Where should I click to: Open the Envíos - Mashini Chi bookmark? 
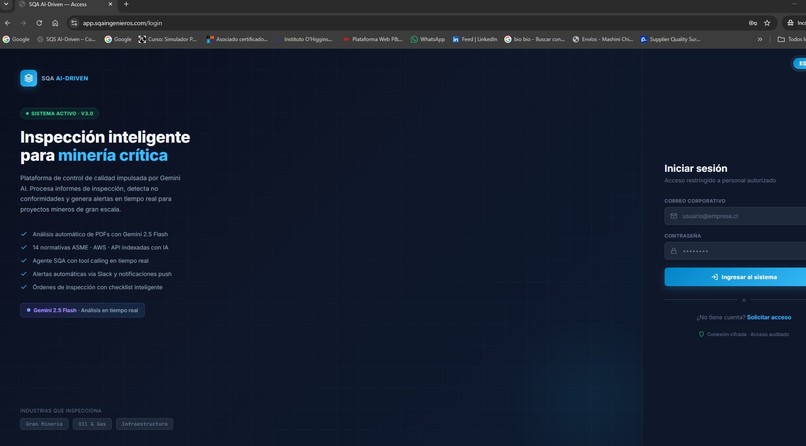click(x=602, y=39)
